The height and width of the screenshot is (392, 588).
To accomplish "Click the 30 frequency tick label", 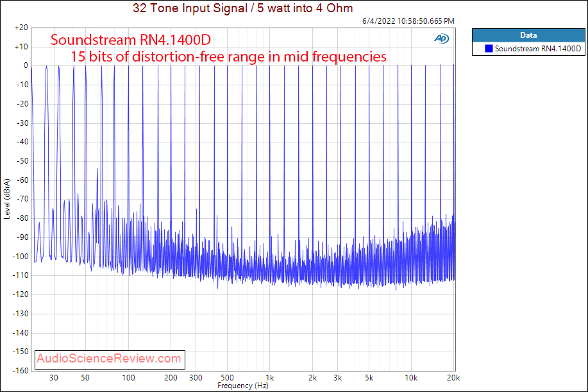I will [x=54, y=378].
